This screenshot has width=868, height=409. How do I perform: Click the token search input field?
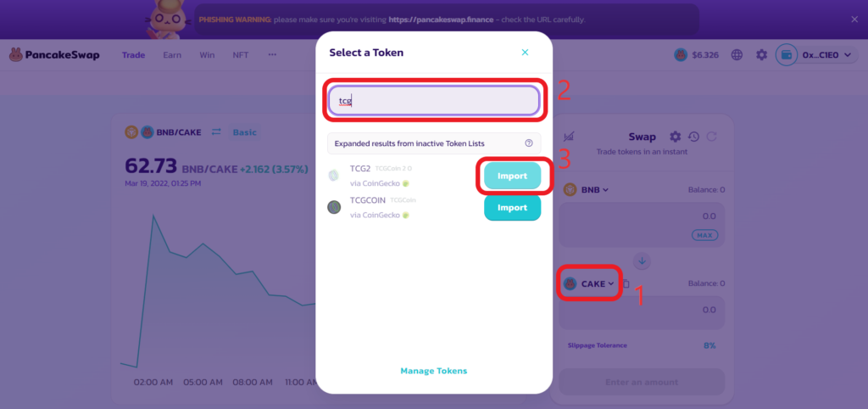(x=434, y=101)
